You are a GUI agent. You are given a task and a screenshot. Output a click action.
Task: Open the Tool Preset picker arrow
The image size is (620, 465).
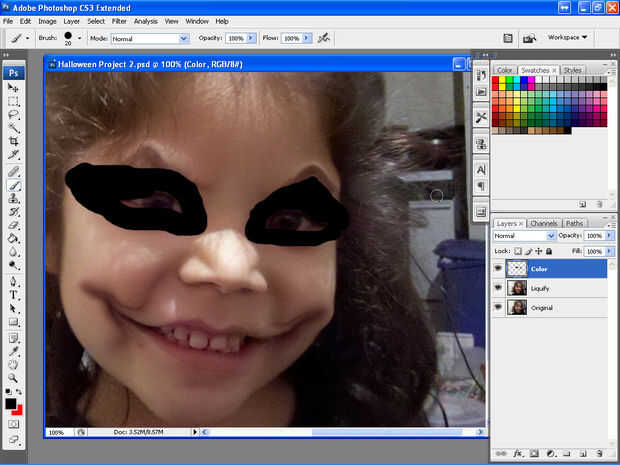[x=27, y=38]
